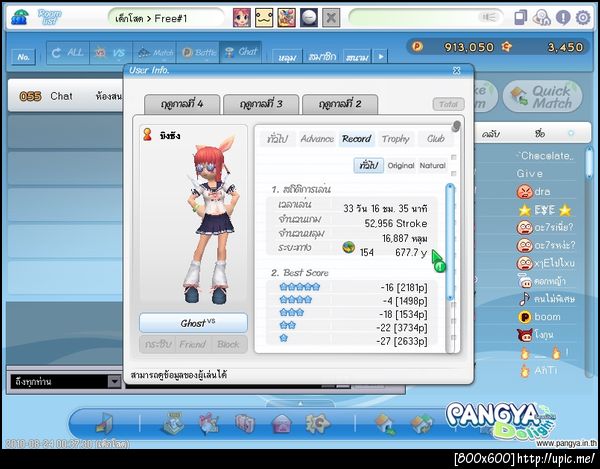Screen dimensions: 600x469
Task: Sort room list by สมาชิก column
Action: (322, 57)
